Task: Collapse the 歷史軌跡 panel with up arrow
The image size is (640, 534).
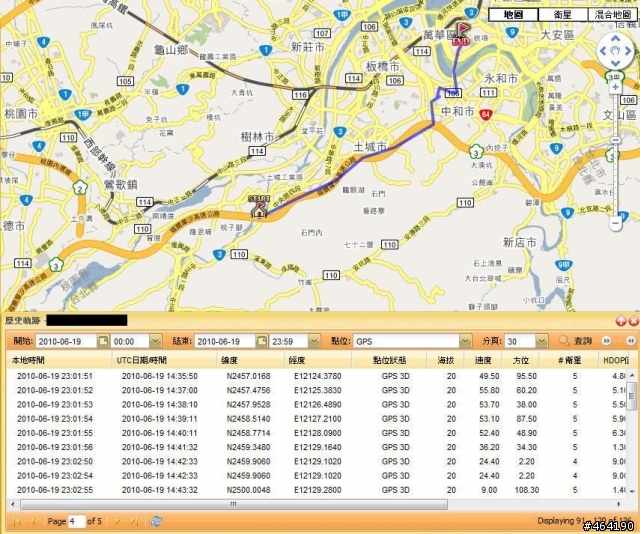Action: (621, 321)
